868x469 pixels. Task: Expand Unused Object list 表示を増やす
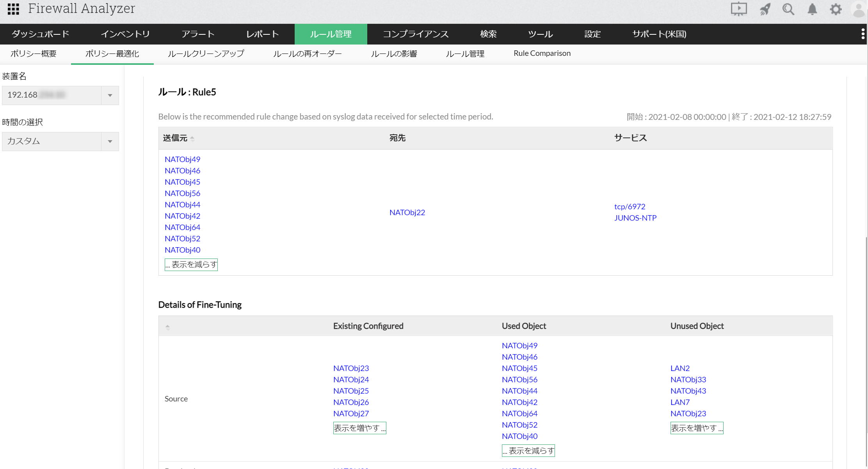click(x=697, y=428)
